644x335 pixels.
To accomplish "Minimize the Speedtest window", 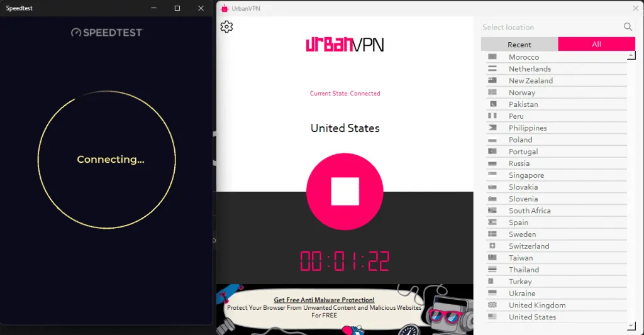I will [153, 8].
